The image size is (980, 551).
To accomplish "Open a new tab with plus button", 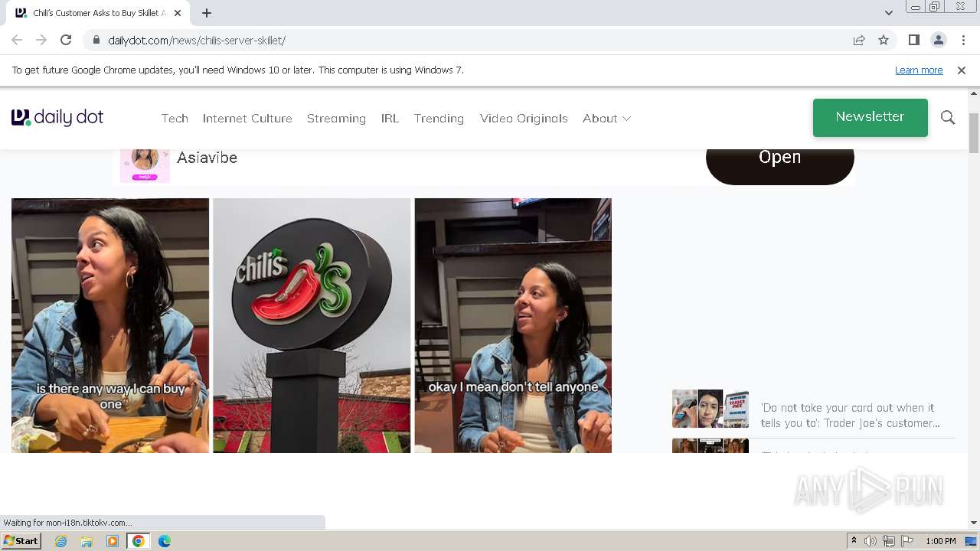I will point(207,13).
